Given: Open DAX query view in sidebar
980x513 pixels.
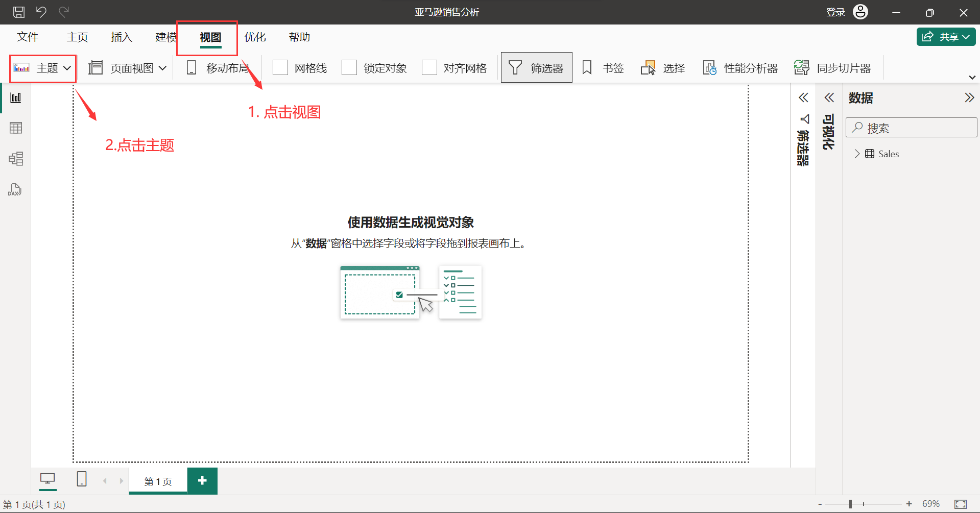Looking at the screenshot, I should (x=15, y=190).
